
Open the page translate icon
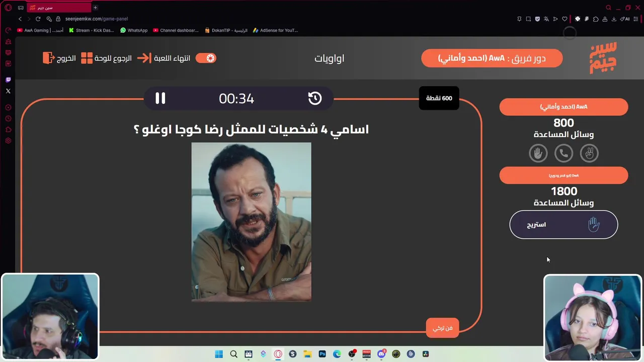tap(546, 19)
